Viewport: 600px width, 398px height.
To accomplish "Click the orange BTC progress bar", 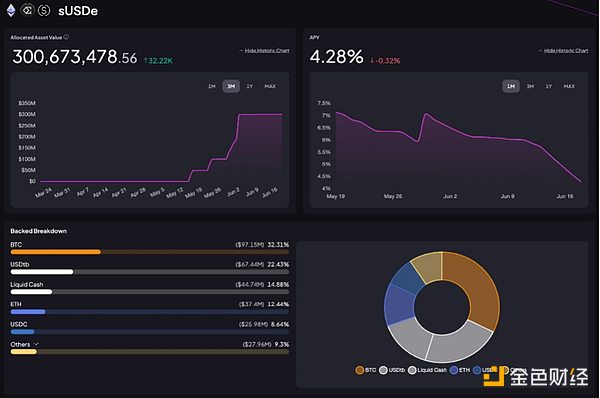I will pos(56,252).
